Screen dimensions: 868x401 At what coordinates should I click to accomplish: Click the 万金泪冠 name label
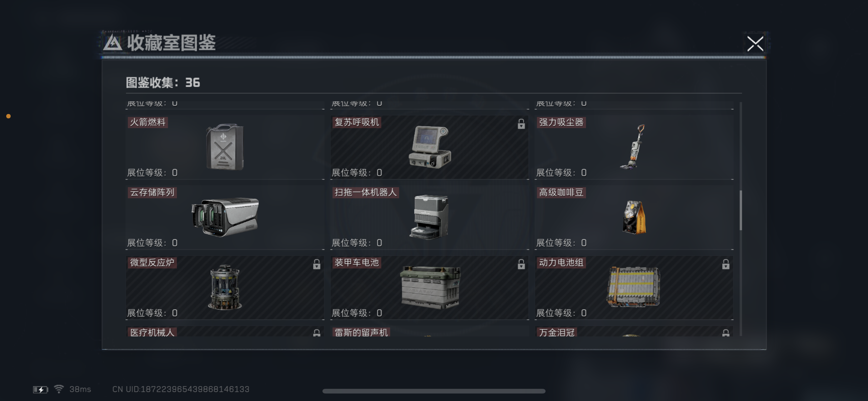[x=557, y=332]
